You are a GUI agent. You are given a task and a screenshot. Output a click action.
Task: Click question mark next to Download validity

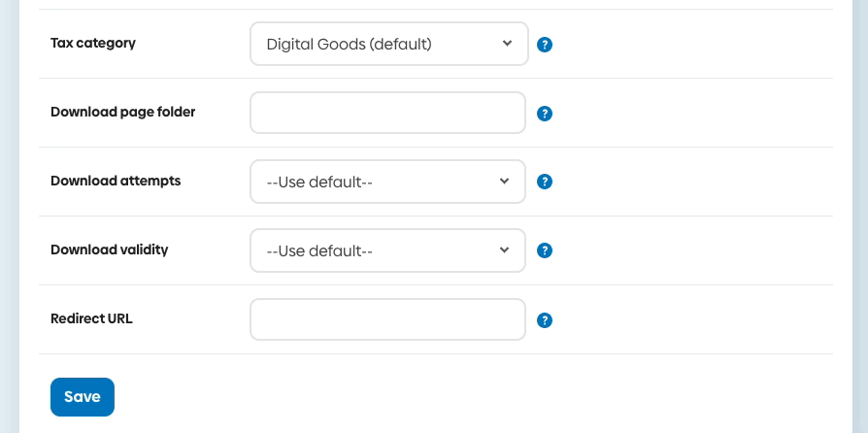coord(545,250)
